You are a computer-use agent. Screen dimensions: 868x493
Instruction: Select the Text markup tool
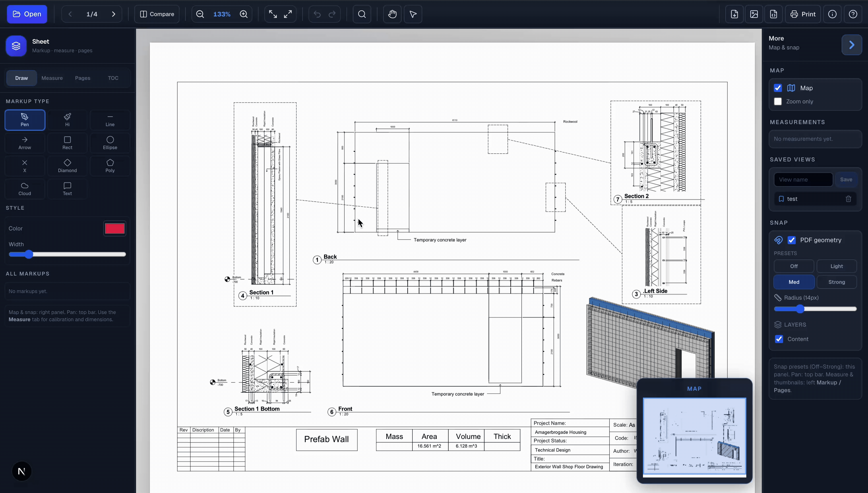pos(67,188)
